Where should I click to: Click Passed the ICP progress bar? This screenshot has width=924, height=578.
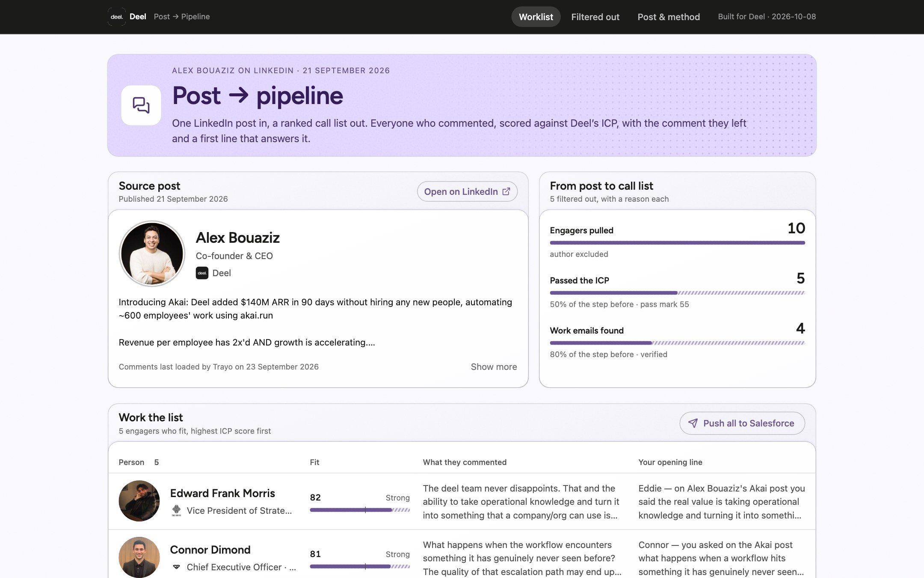677,293
